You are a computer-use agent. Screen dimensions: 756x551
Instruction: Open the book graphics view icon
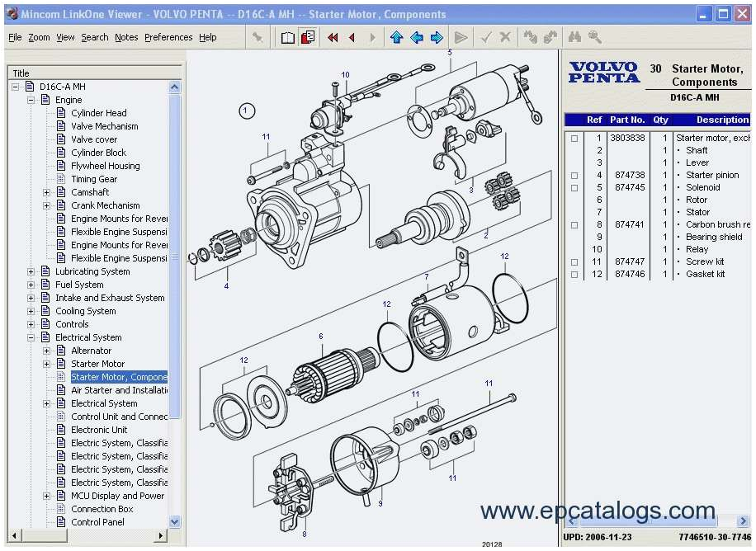(x=287, y=37)
